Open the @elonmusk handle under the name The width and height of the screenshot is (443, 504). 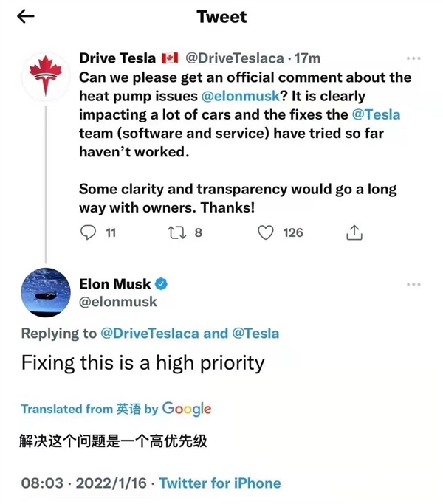(x=118, y=302)
